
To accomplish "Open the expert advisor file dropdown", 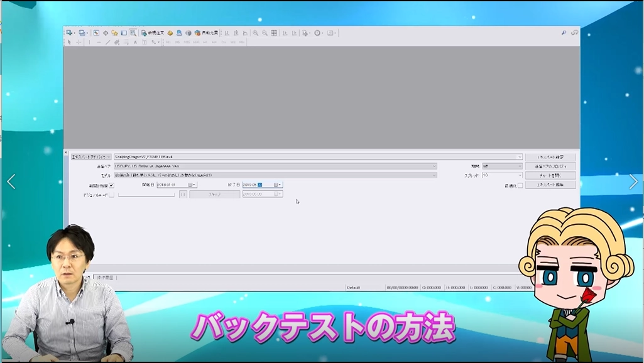I will [520, 157].
